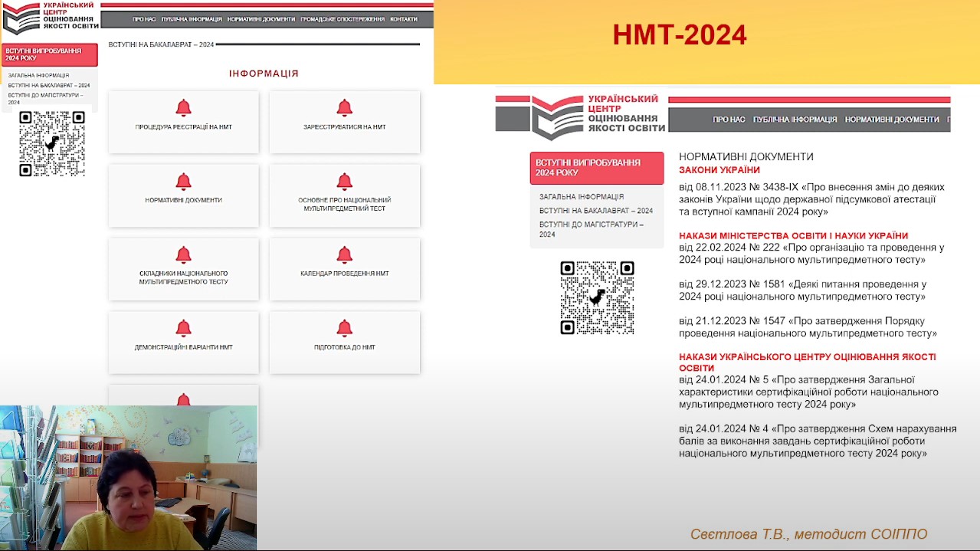This screenshot has height=551, width=980.
Task: Open ПУБЛІЧНА ІНФОРМАЦІЯ in the ІНФОРМАЦІЯ page menu
Action: (192, 19)
